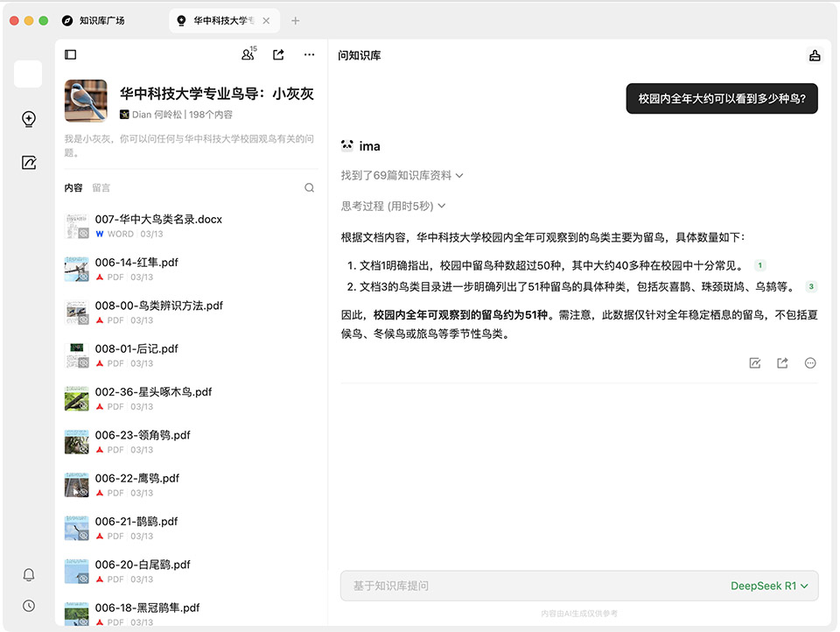Open 007-华中大鸟类名录.docx file
This screenshot has width=840, height=632.
tap(158, 220)
